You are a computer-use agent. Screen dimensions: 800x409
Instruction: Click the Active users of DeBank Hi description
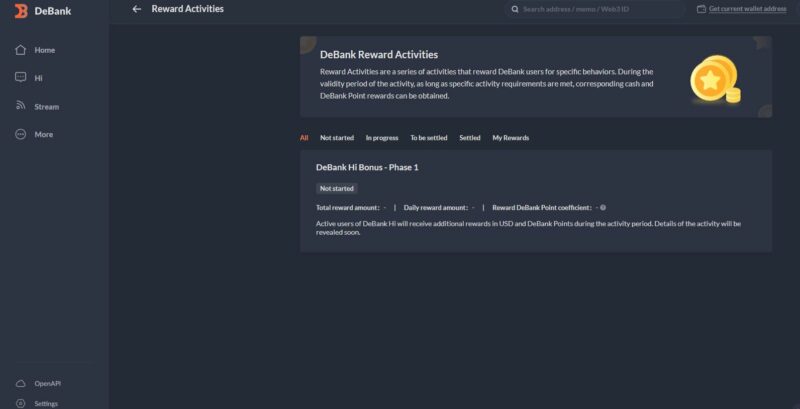point(528,228)
